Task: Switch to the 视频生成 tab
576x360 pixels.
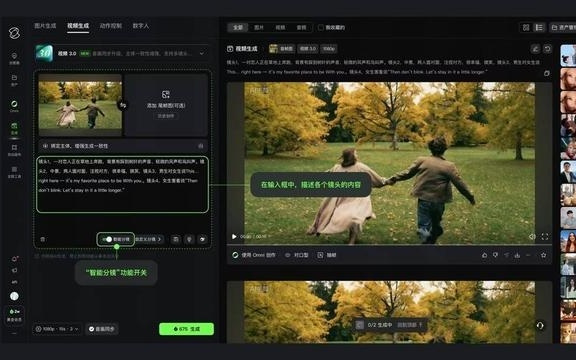Action: [x=78, y=26]
